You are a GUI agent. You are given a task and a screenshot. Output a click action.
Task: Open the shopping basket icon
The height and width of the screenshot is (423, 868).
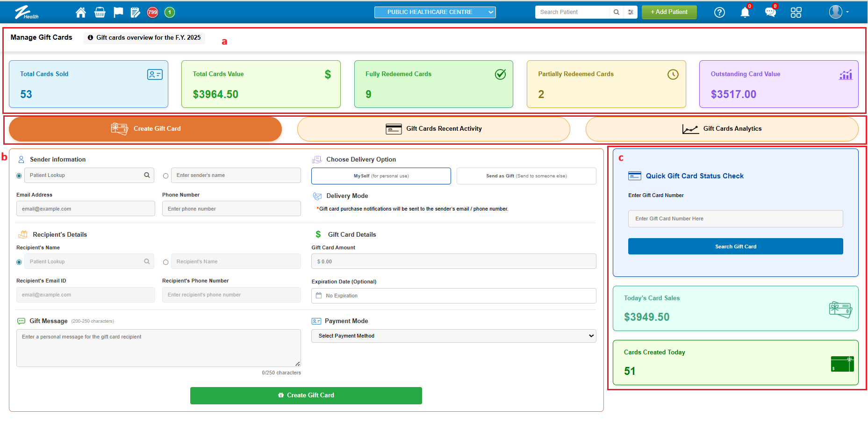point(100,13)
